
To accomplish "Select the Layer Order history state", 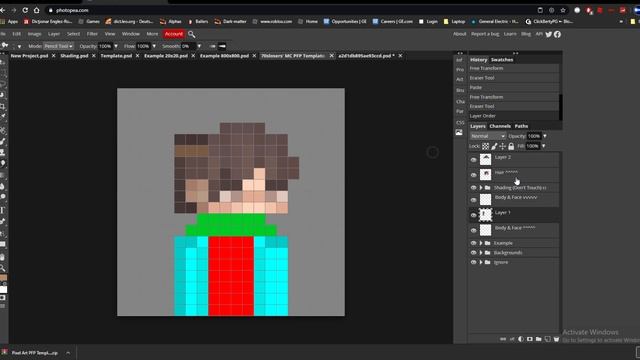I will (x=513, y=116).
